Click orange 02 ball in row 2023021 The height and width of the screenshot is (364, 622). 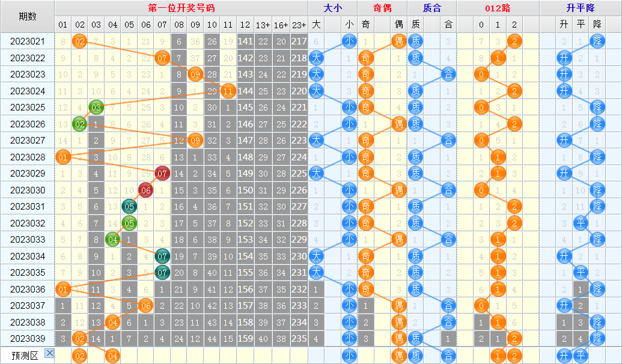coord(80,41)
